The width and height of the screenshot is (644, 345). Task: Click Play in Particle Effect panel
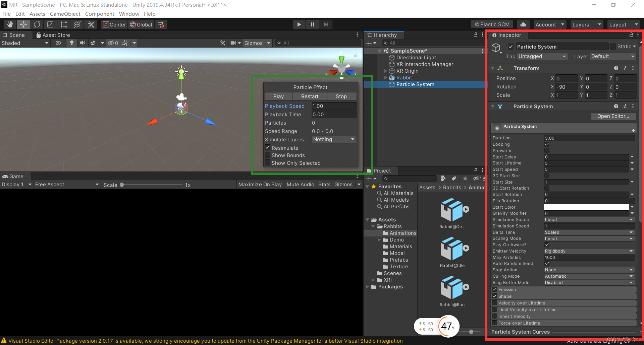click(x=278, y=96)
